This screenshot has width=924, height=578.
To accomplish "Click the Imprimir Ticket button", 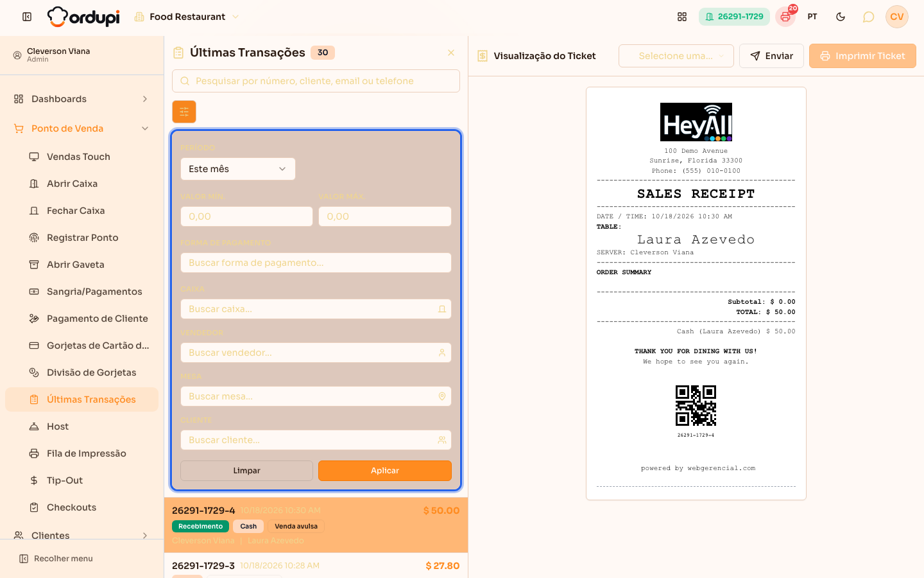I will click(862, 56).
